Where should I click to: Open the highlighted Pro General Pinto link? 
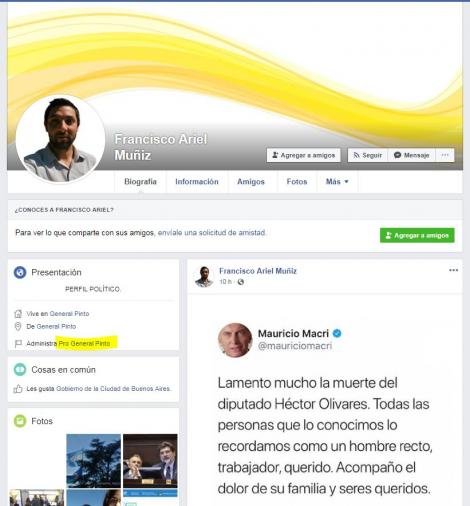click(84, 343)
